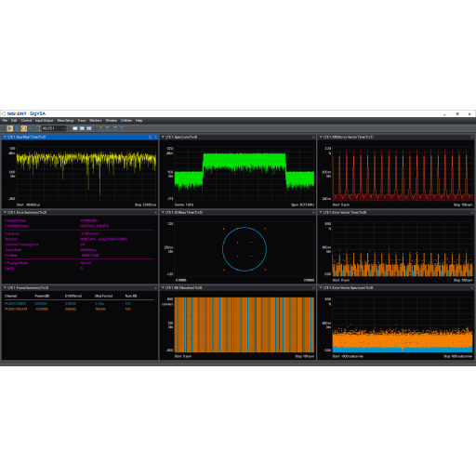Open the 4G LTE 1 measurement dropdown
The image size is (476, 476).
pyautogui.click(x=54, y=128)
